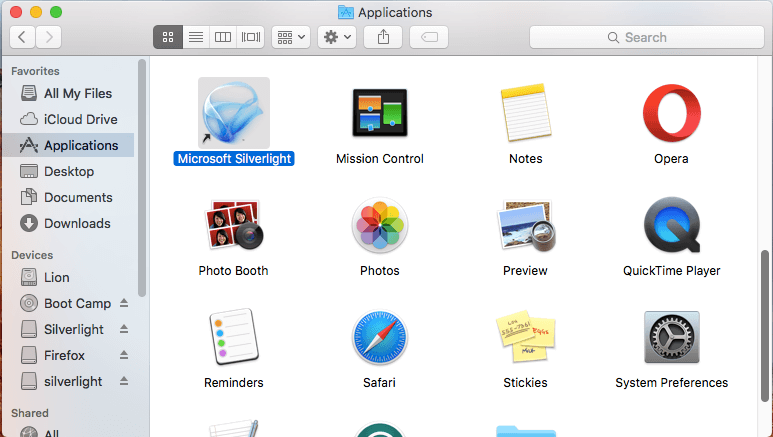Eject the Firefox volume

[124, 355]
